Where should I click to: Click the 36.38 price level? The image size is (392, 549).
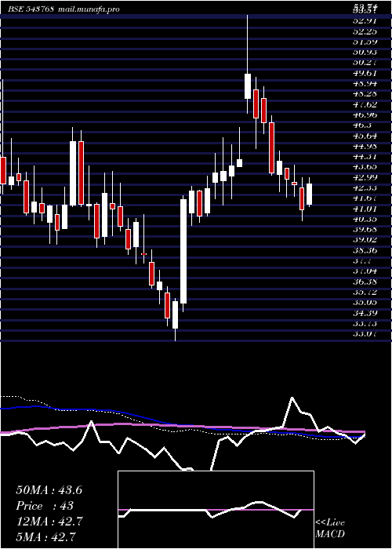[x=365, y=282]
